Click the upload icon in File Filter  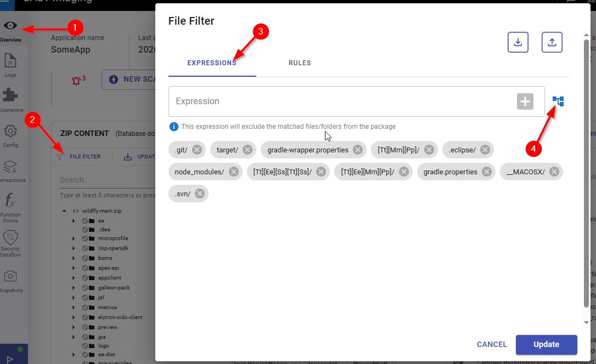click(x=552, y=42)
